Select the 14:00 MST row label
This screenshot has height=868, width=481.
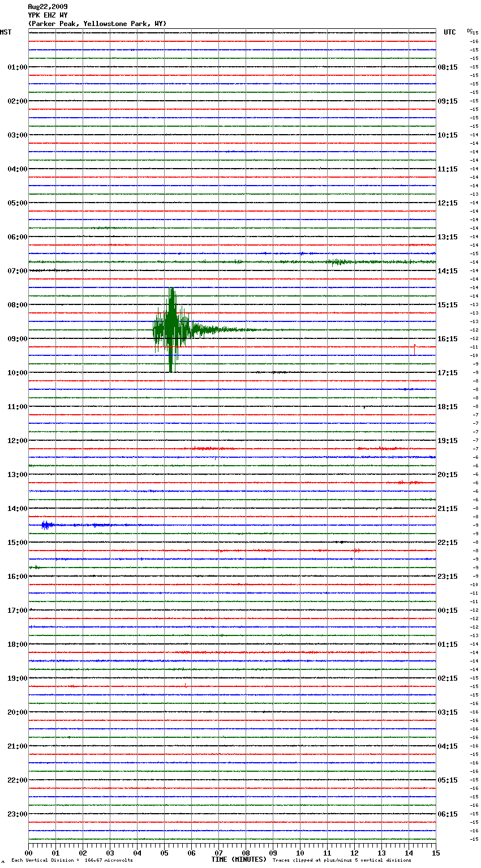17,509
